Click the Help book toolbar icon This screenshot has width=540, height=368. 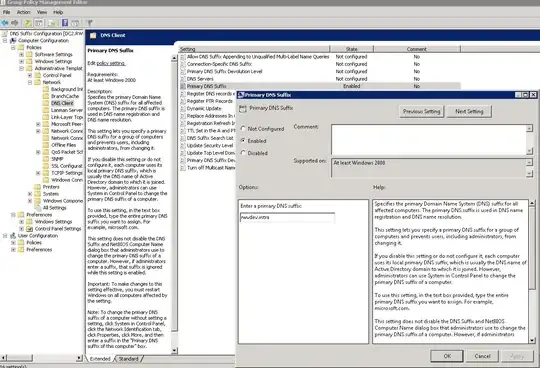tap(65, 23)
